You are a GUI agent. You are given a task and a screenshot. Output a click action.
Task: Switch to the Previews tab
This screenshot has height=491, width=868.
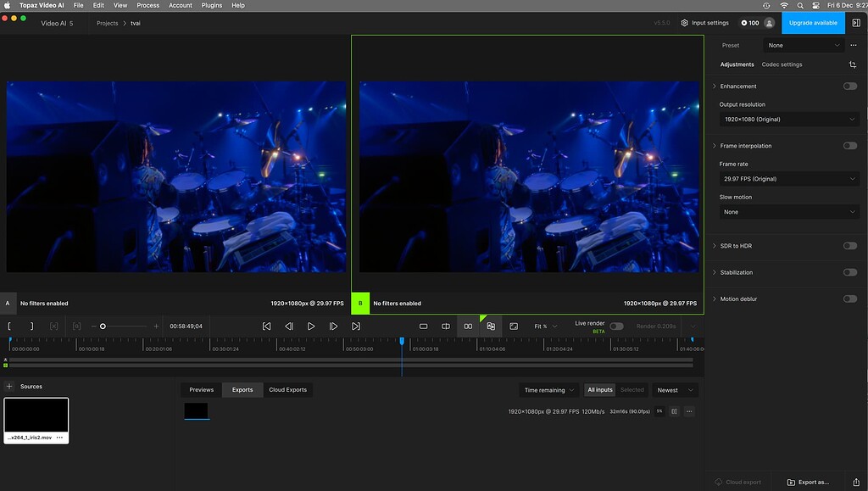coord(202,390)
